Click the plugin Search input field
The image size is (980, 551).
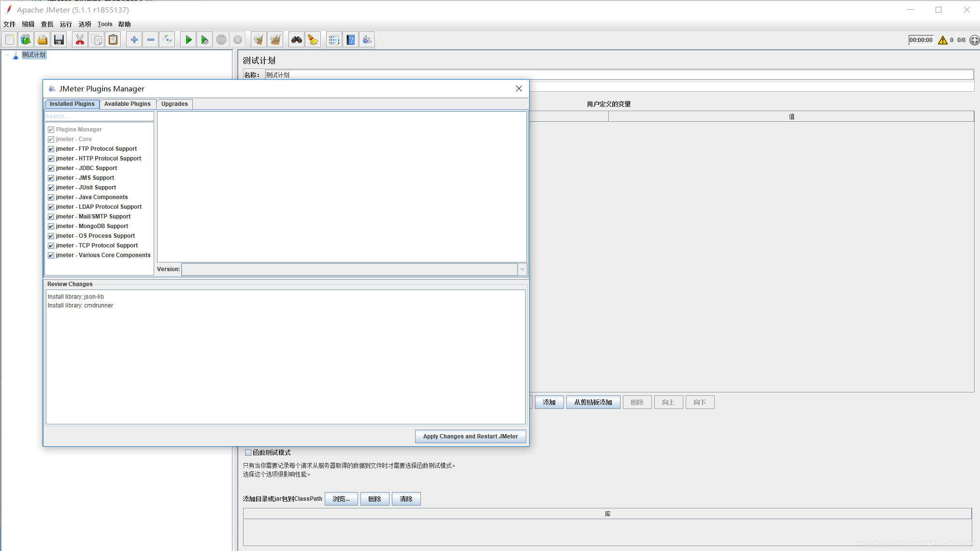99,116
